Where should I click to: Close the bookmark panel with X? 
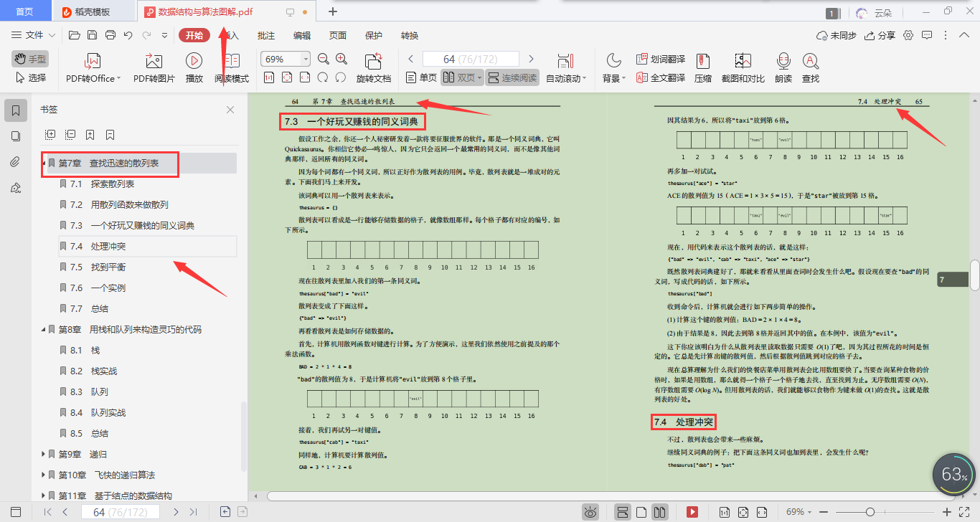[230, 110]
